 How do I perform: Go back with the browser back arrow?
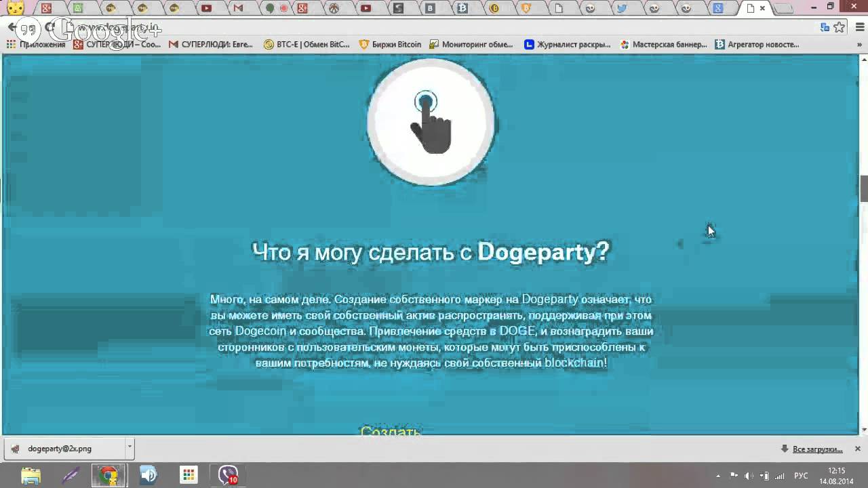coord(12,28)
